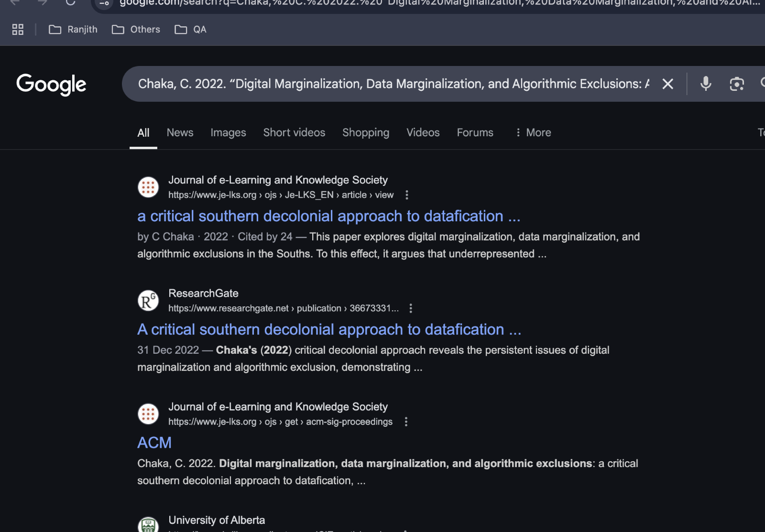Viewport: 765px width, 532px height.
Task: Start voice search with microphone icon
Action: click(706, 84)
